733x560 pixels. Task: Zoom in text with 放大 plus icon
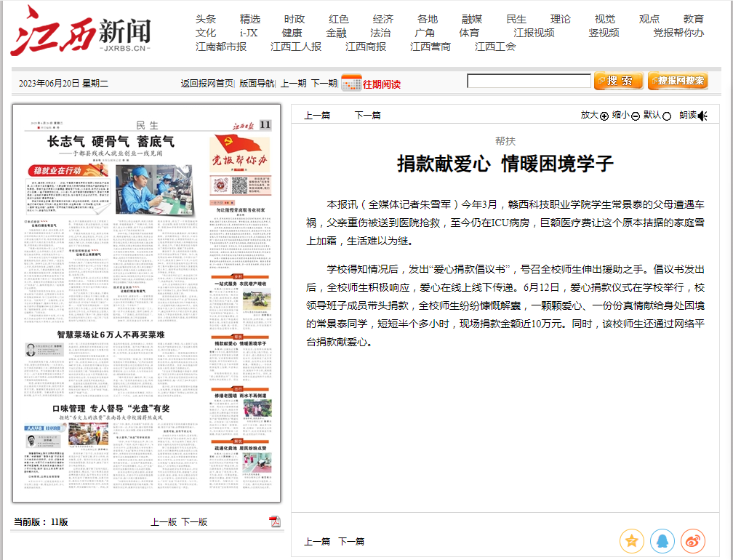(604, 116)
